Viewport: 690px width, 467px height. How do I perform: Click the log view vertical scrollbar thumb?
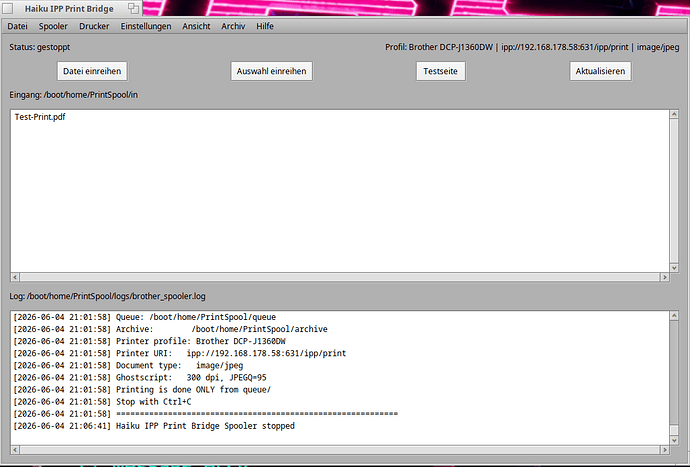point(674,430)
